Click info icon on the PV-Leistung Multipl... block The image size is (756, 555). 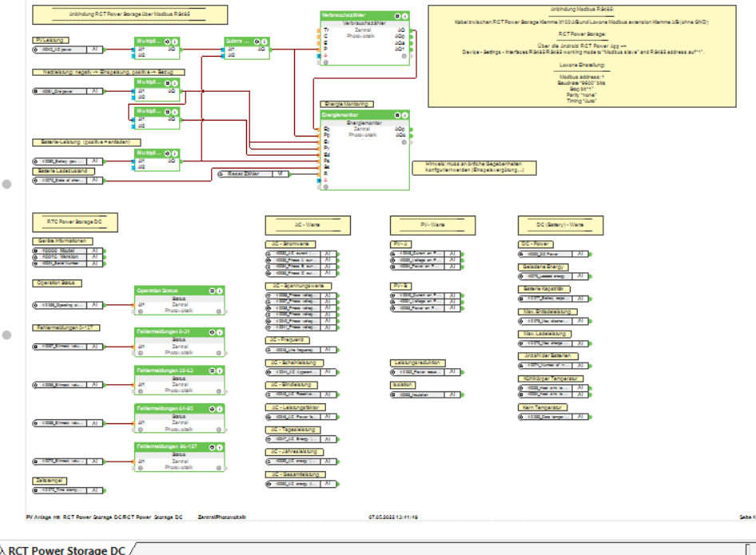pos(174,42)
